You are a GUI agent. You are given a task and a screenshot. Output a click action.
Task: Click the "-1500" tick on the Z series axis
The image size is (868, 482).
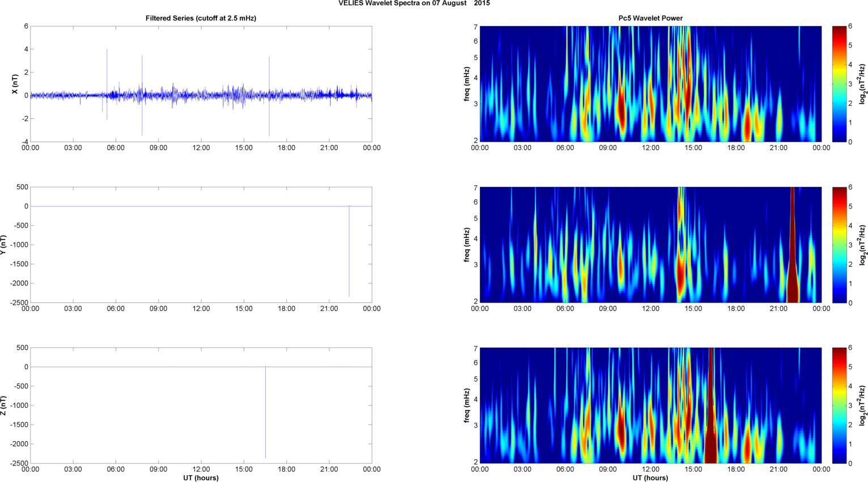[x=19, y=425]
